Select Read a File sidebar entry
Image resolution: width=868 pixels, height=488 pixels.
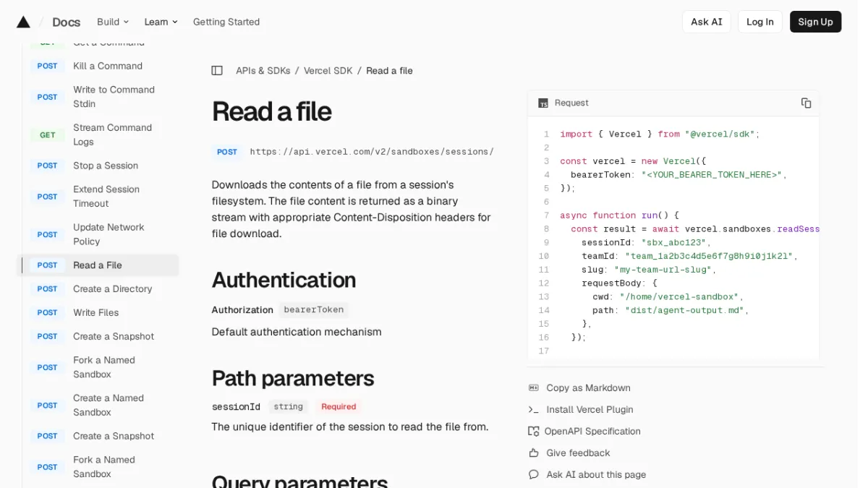pos(98,265)
